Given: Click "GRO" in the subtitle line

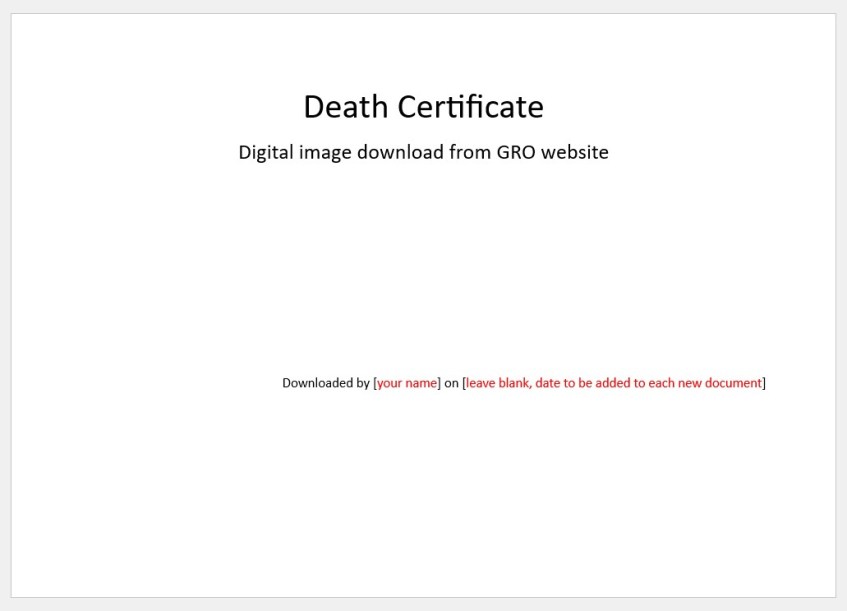Looking at the screenshot, I should 516,153.
